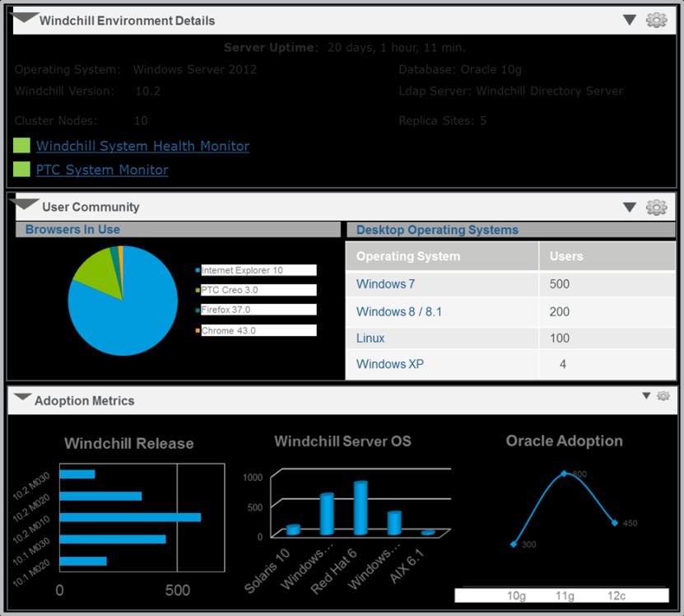Click the "Ldap Server: Windchill Directory Server" text

coord(511,91)
